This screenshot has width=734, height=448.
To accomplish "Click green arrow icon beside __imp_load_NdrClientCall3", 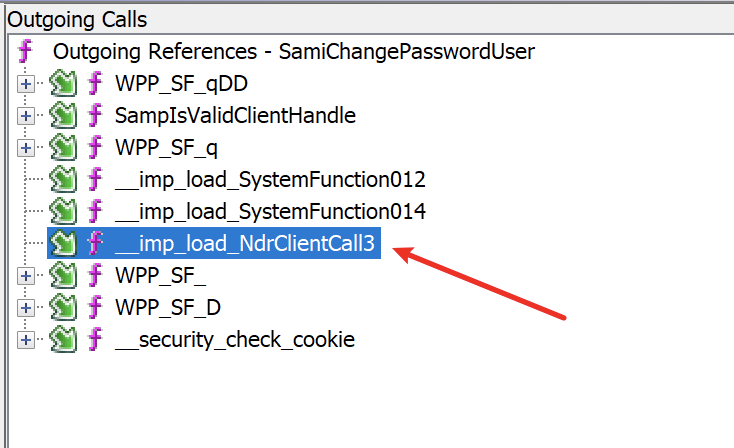I will [x=63, y=243].
